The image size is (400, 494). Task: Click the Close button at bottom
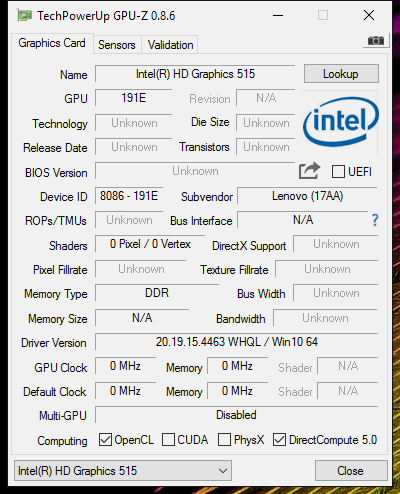coord(351,471)
